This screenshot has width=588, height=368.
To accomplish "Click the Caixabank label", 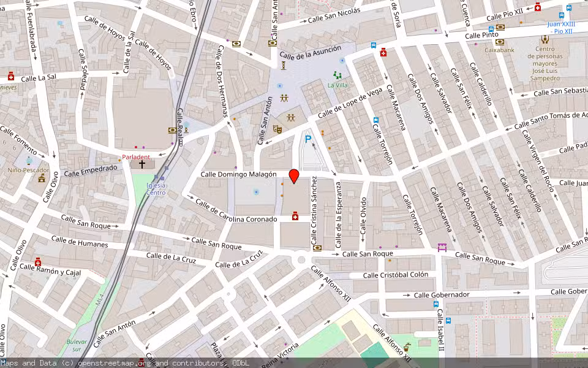I will (499, 50).
